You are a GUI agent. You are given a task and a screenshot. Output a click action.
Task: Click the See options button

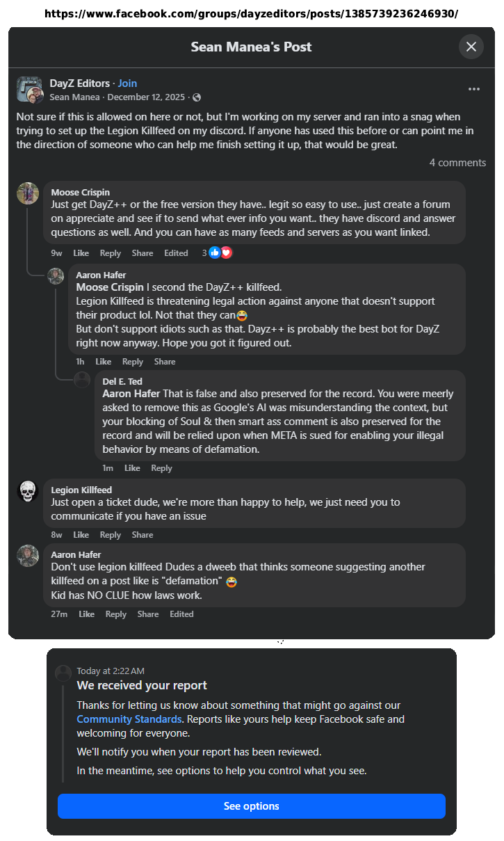252,806
